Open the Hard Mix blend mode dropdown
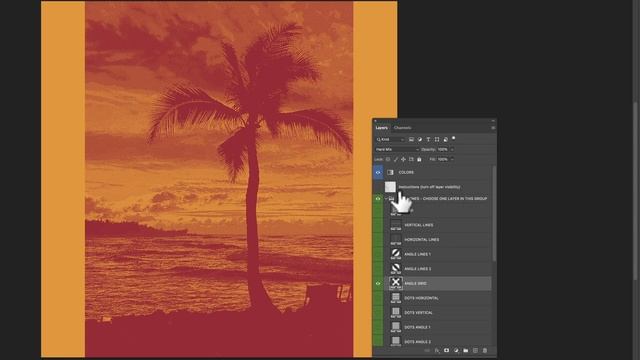This screenshot has width=640, height=360. 397,149
